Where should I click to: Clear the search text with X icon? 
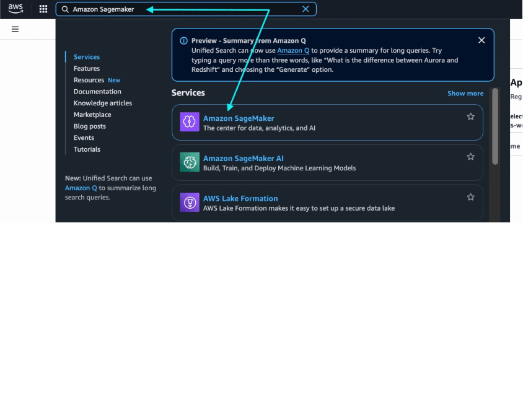pos(305,9)
